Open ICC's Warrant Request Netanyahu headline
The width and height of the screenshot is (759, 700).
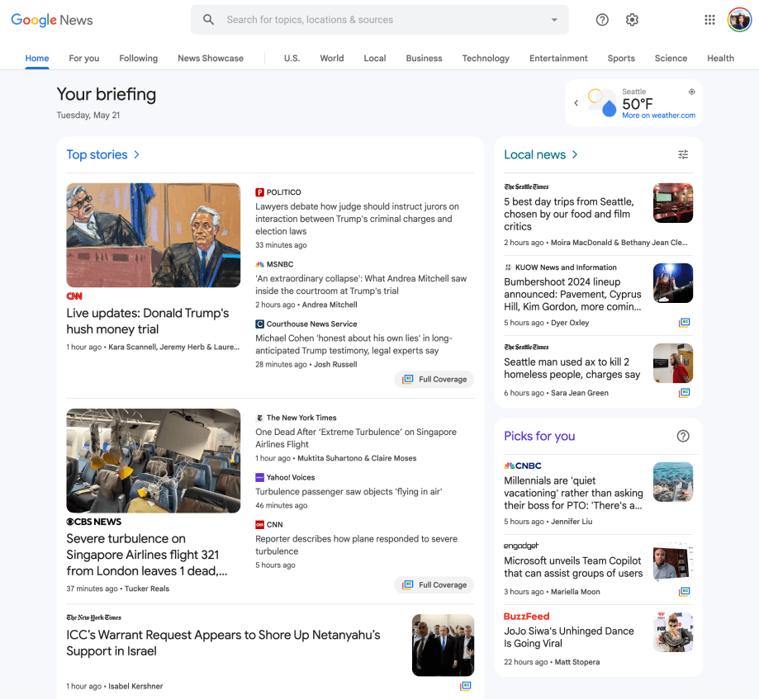pos(223,643)
